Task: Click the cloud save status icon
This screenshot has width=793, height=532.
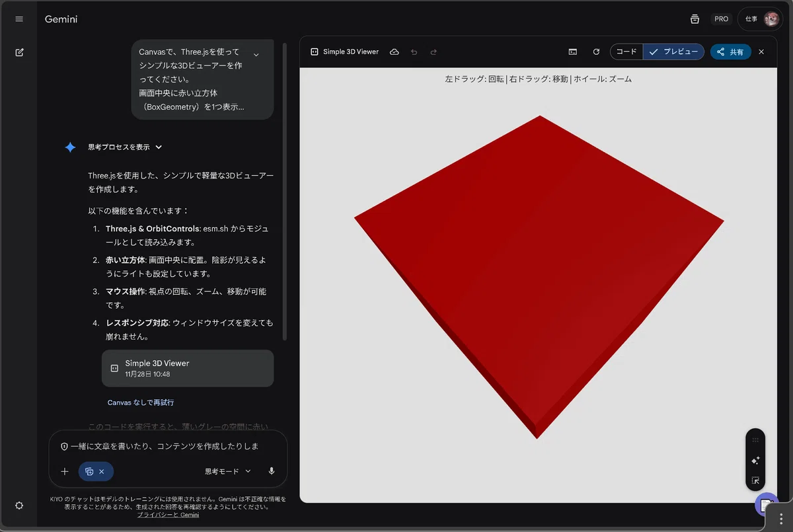Action: (395, 52)
